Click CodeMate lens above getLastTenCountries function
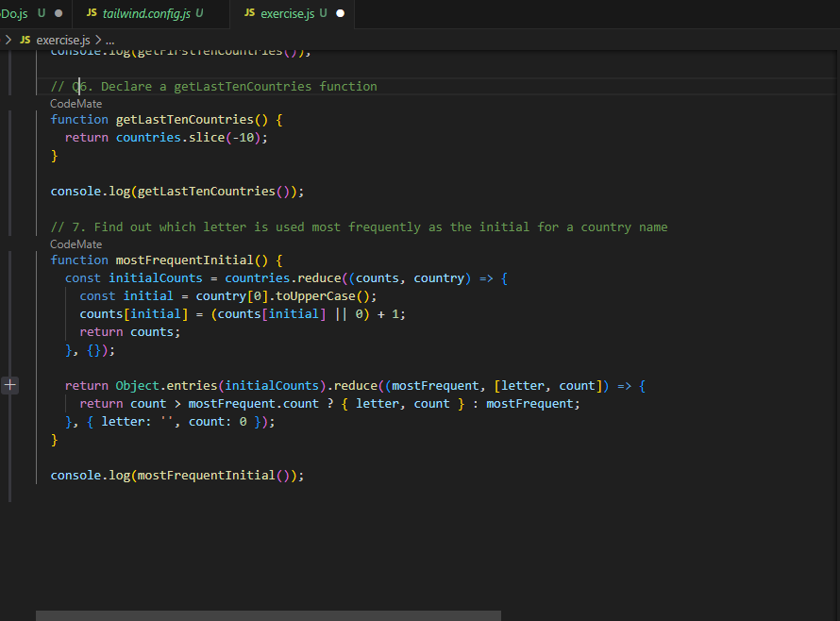Viewport: 840px width, 621px height. [76, 104]
